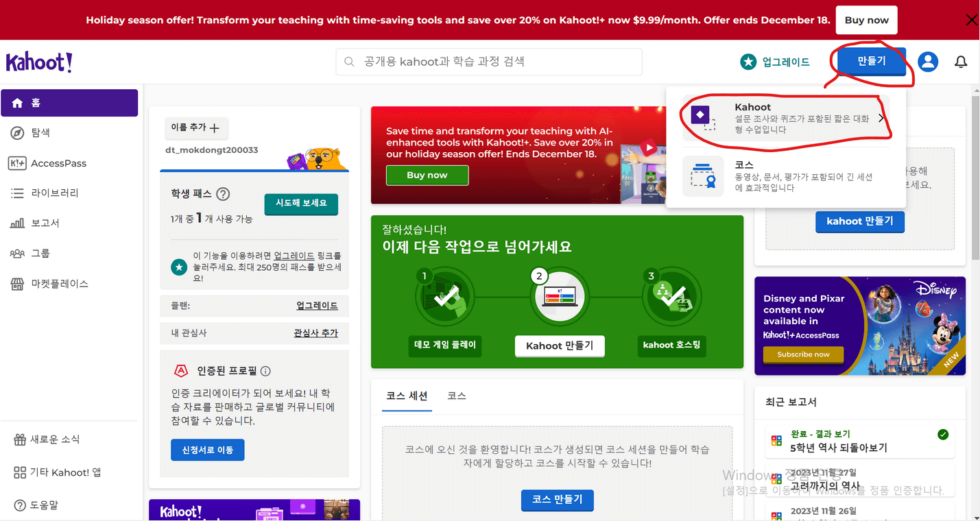Image resolution: width=980 pixels, height=521 pixels.
Task: Click the green Buy now promo button
Action: 427,175
